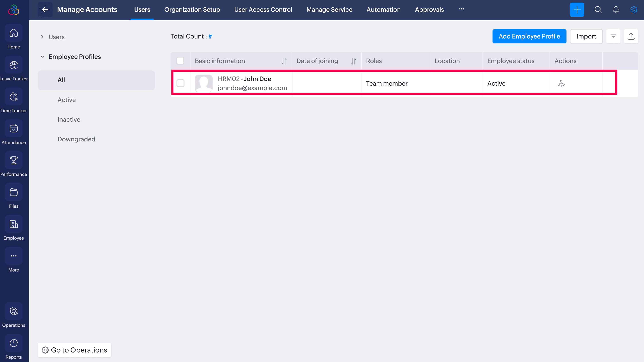Go to the Attendance module

click(14, 129)
